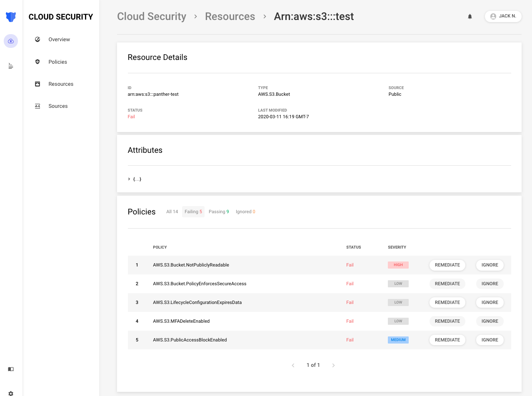
Task: Open the Policies menu item
Action: (x=57, y=62)
